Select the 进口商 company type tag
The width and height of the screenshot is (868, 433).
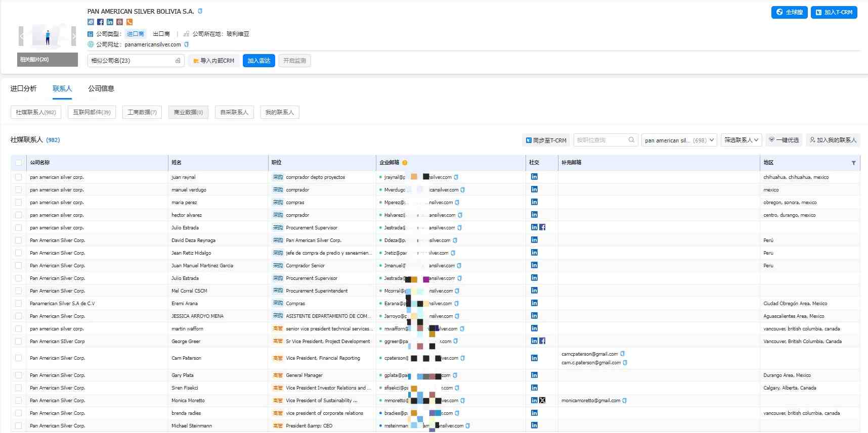point(136,34)
